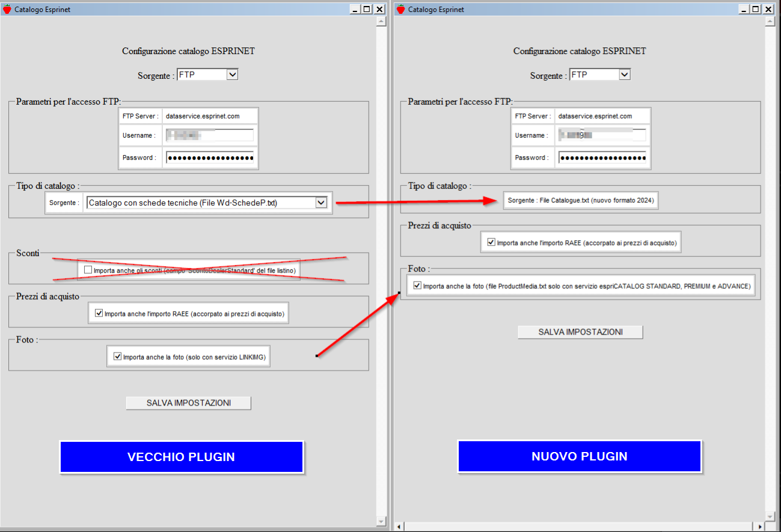Click dataservice.esprinet.com in left window
Viewport: 781px width, 532px height.
tap(203, 116)
